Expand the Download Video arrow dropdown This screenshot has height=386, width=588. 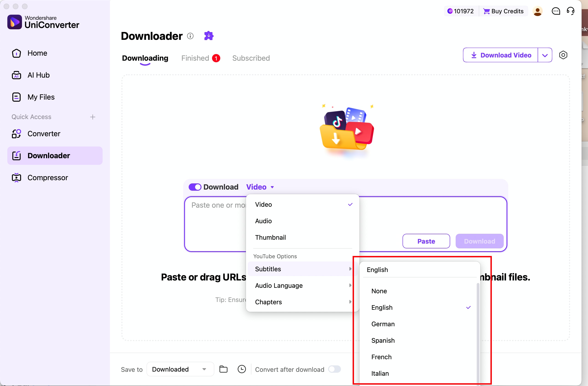(545, 55)
